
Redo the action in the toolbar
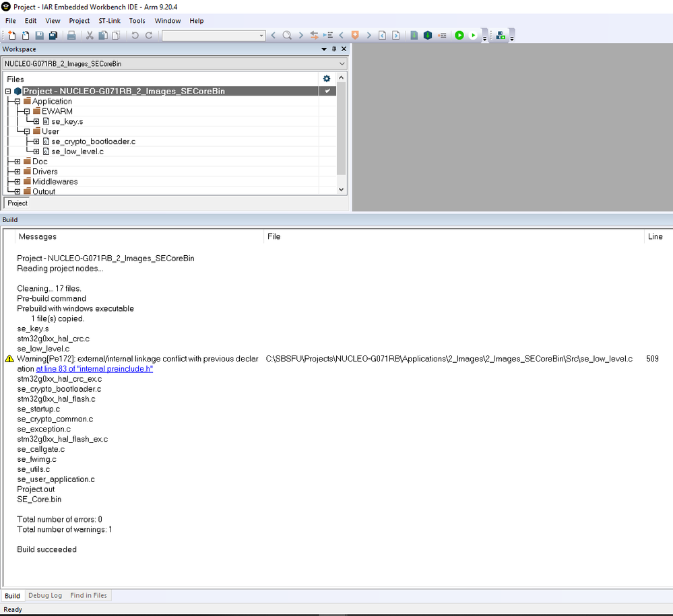point(149,35)
